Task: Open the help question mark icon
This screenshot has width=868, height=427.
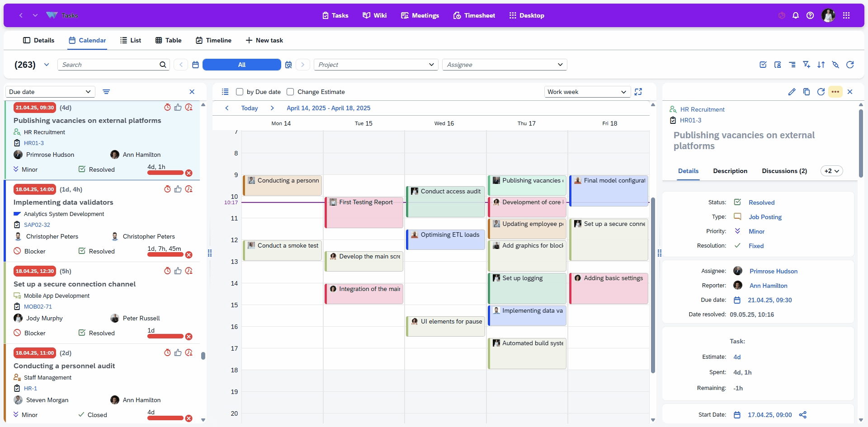Action: pos(810,15)
